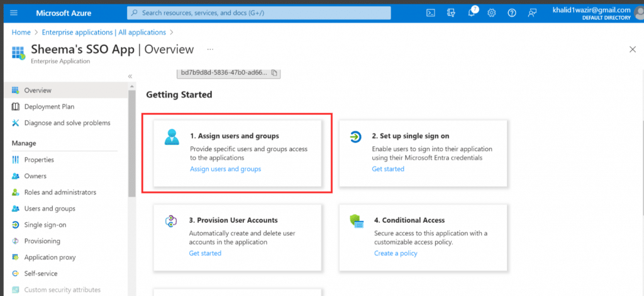Image resolution: width=644 pixels, height=296 pixels.
Task: Go to Home breadcrumb
Action: [21, 32]
